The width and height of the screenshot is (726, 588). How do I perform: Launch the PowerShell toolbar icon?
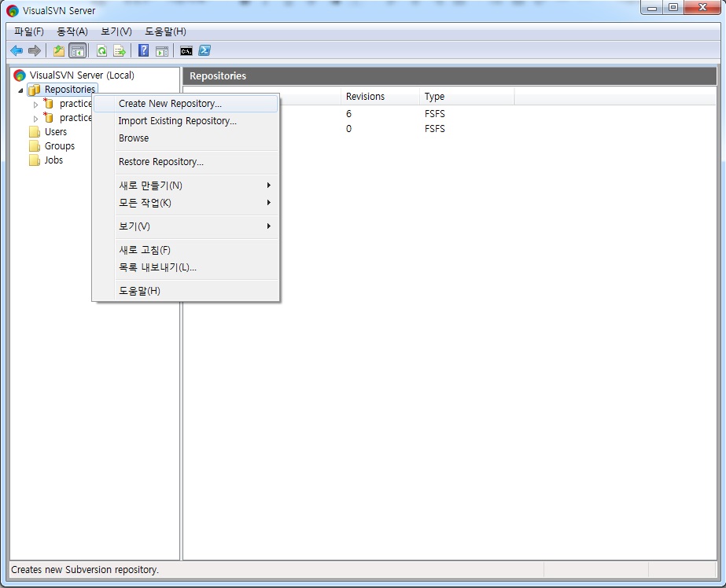[205, 50]
